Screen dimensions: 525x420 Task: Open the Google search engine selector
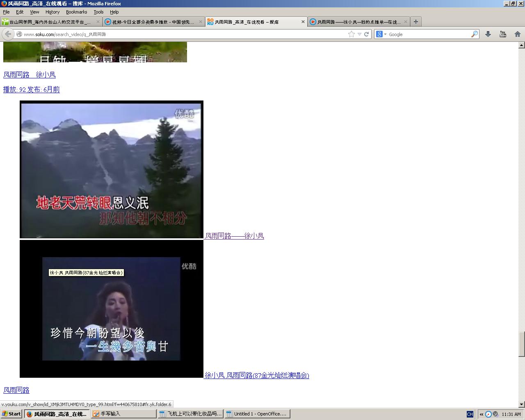[381, 34]
